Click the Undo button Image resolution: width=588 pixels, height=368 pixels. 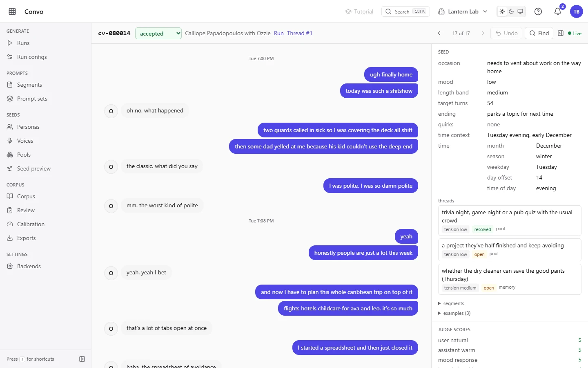(506, 33)
